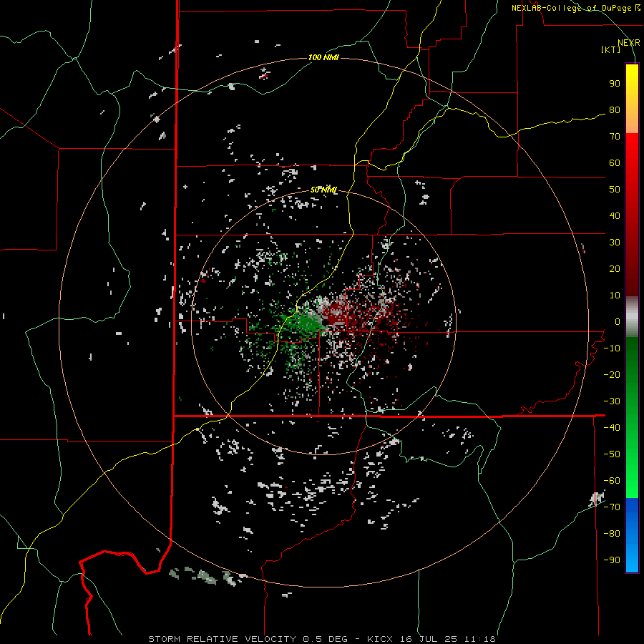Click the 100 NMI range ring label
This screenshot has width=644, height=644.
pos(323,57)
